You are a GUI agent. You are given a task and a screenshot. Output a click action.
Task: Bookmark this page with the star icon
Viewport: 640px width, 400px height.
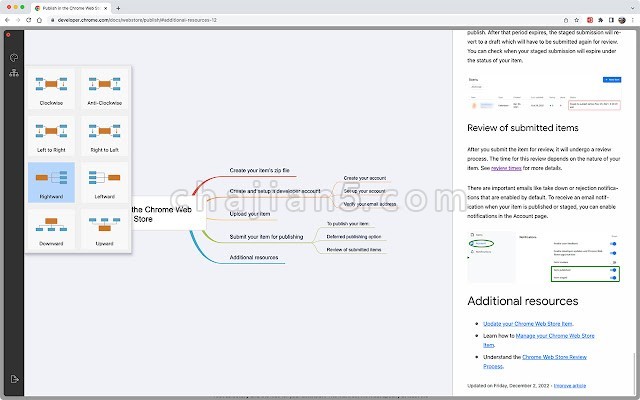(576, 20)
